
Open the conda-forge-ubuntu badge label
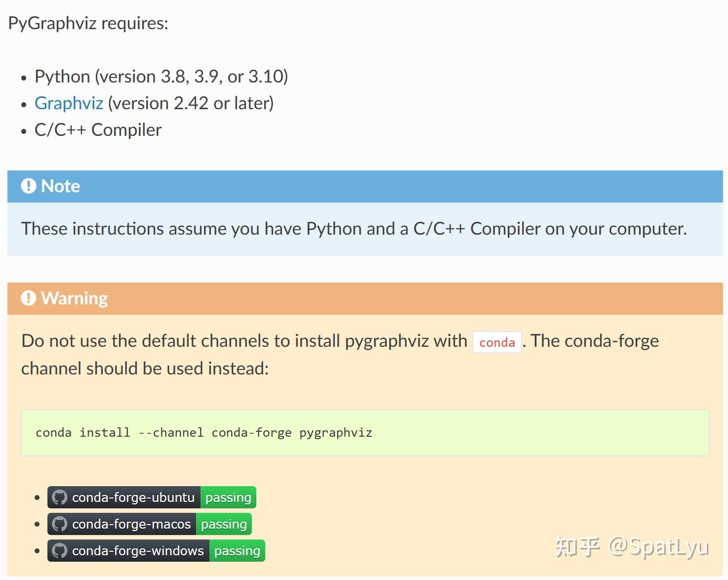click(x=133, y=497)
